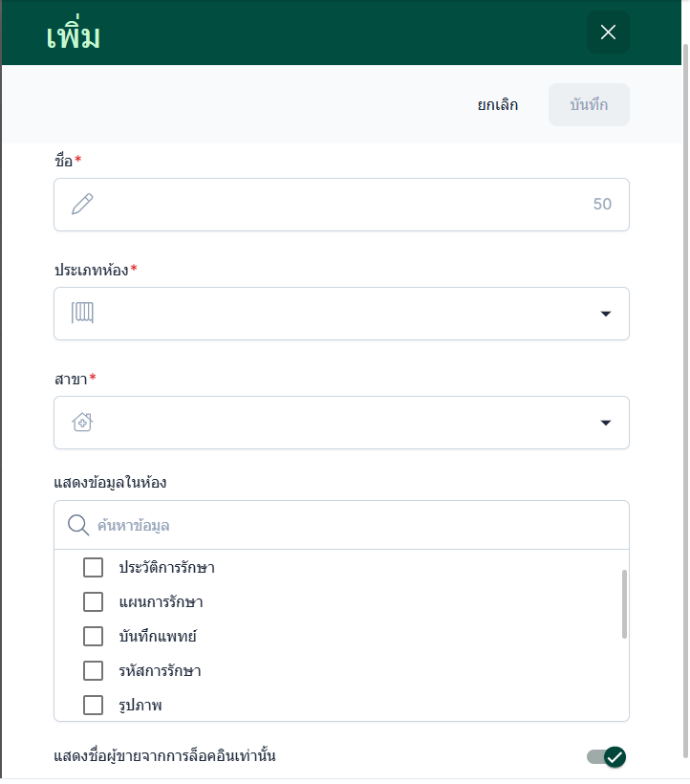Check the ประวัติการรักษา checkbox

[x=93, y=568]
